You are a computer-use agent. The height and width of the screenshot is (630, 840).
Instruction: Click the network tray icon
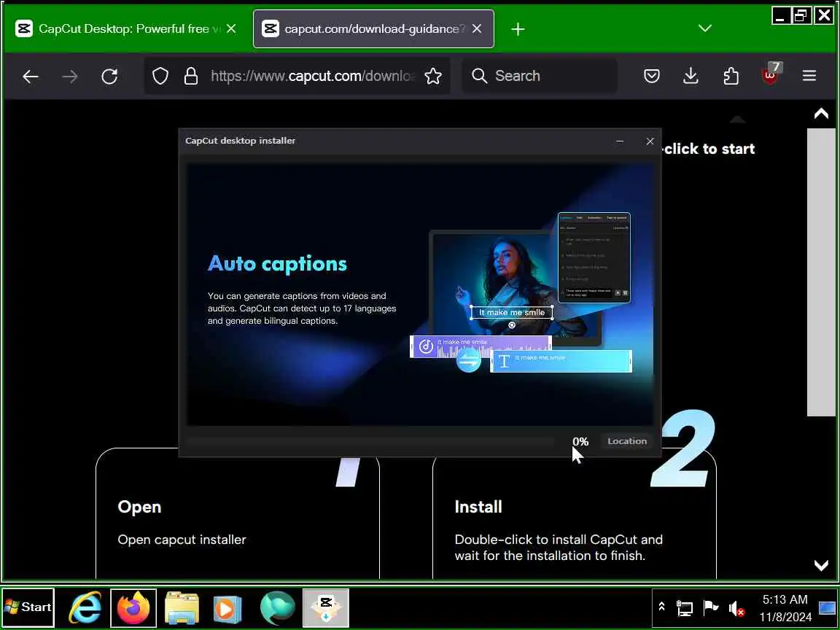(685, 608)
